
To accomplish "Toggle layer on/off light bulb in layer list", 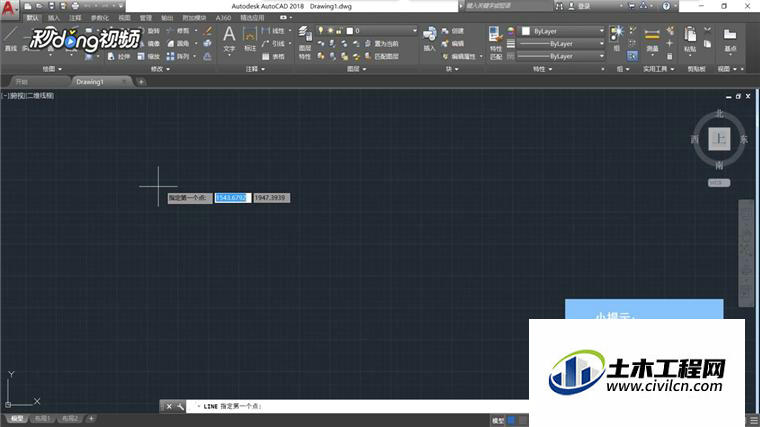I will pos(320,31).
